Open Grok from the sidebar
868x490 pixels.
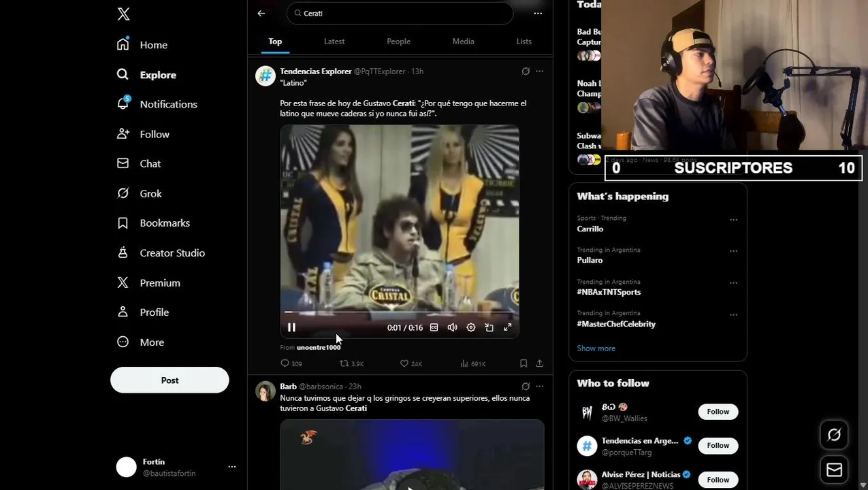tap(139, 193)
